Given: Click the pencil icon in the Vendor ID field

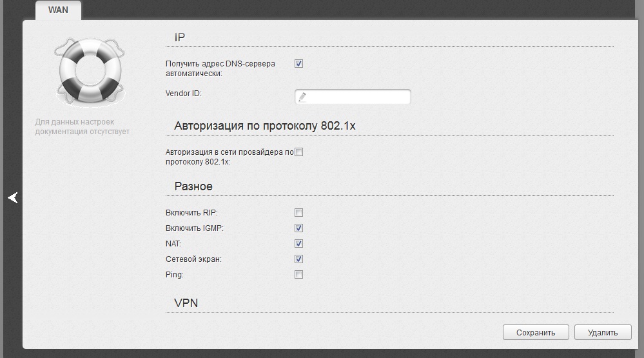Looking at the screenshot, I should [x=302, y=97].
